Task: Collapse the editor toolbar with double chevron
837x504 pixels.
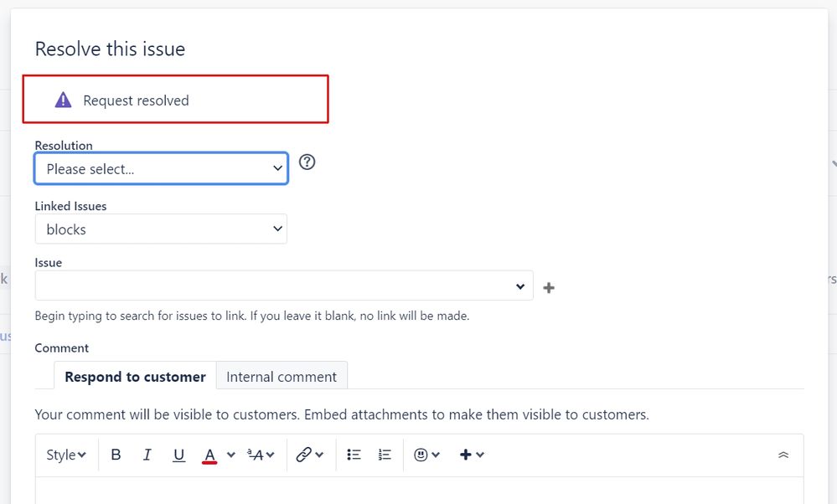Action: 783,455
